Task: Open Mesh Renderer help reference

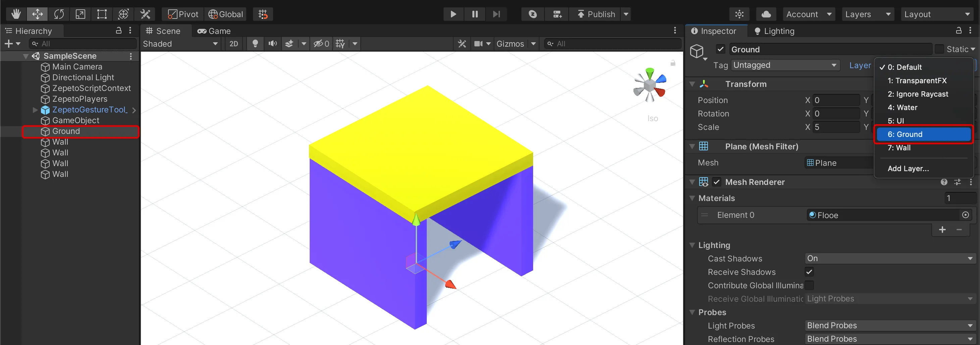Action: coord(944,182)
